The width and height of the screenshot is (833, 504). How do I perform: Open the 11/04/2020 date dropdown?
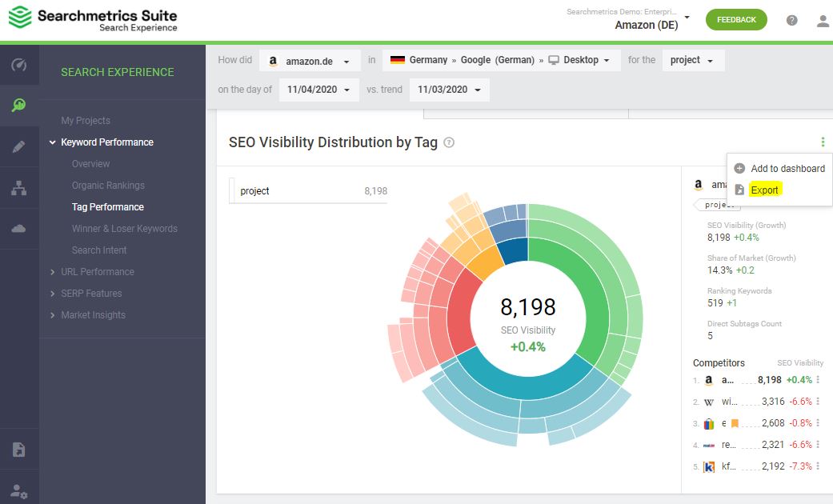[318, 90]
